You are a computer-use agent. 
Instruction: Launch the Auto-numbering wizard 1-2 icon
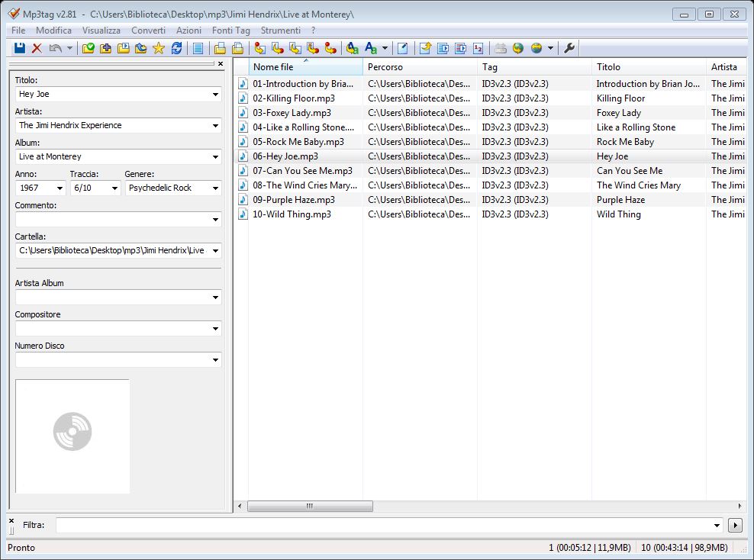point(478,48)
